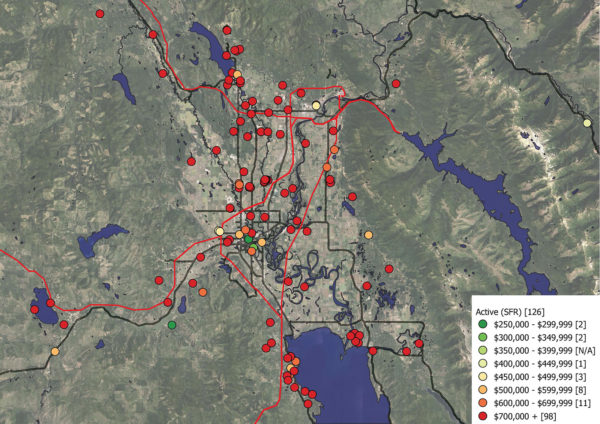Click the dark green $250,000 legend swatch
600x424 pixels.
click(483, 325)
